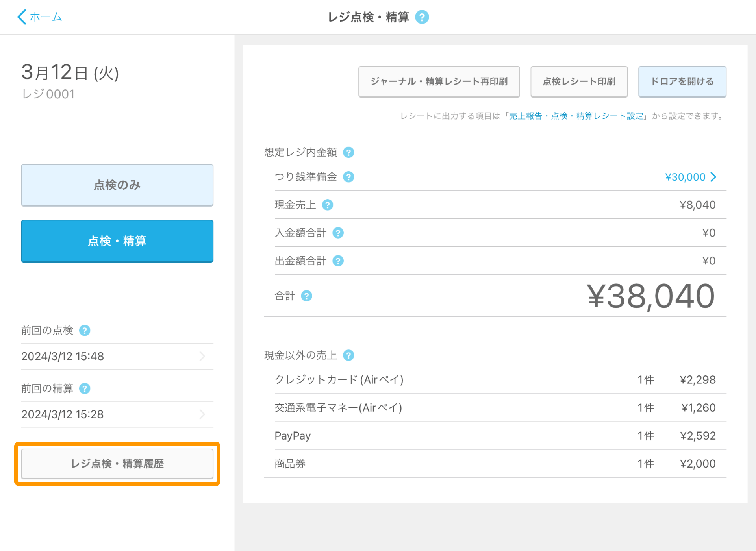Select 現金売上 amount ¥8,040
The width and height of the screenshot is (756, 551).
click(x=697, y=205)
